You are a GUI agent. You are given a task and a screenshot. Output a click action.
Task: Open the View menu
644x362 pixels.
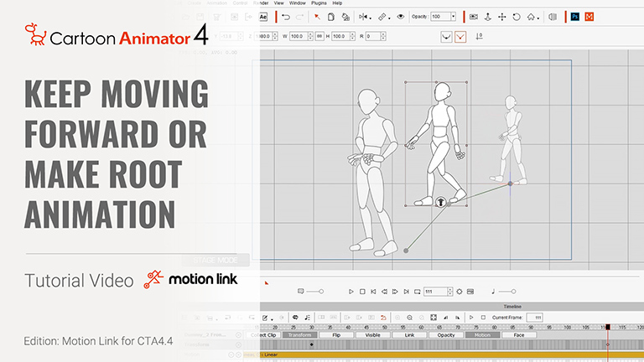(x=279, y=3)
